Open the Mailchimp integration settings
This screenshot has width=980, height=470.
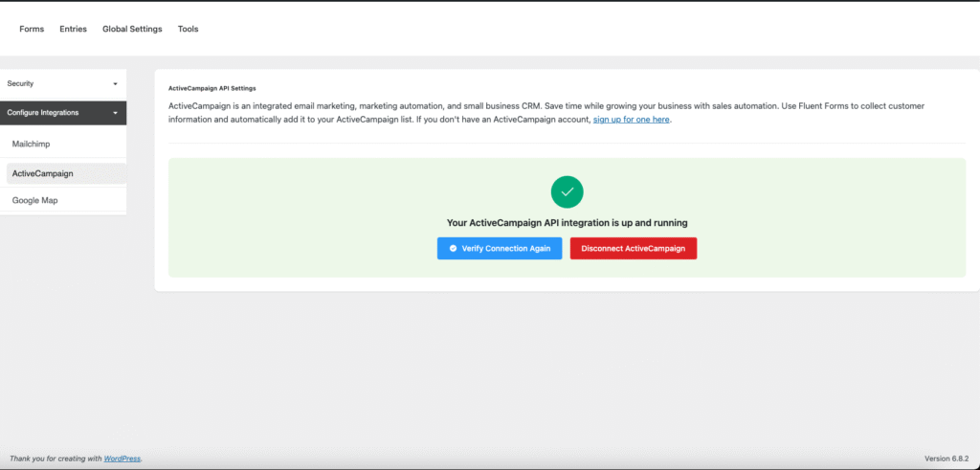[31, 144]
